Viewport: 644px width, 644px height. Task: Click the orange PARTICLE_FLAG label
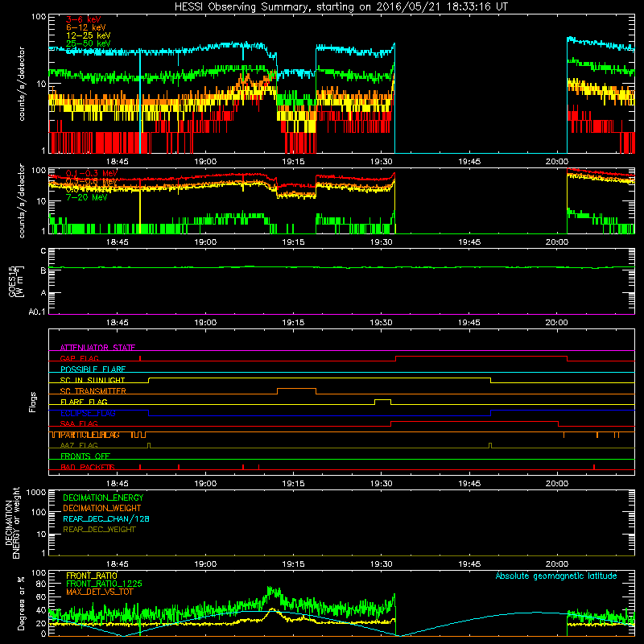click(x=90, y=435)
